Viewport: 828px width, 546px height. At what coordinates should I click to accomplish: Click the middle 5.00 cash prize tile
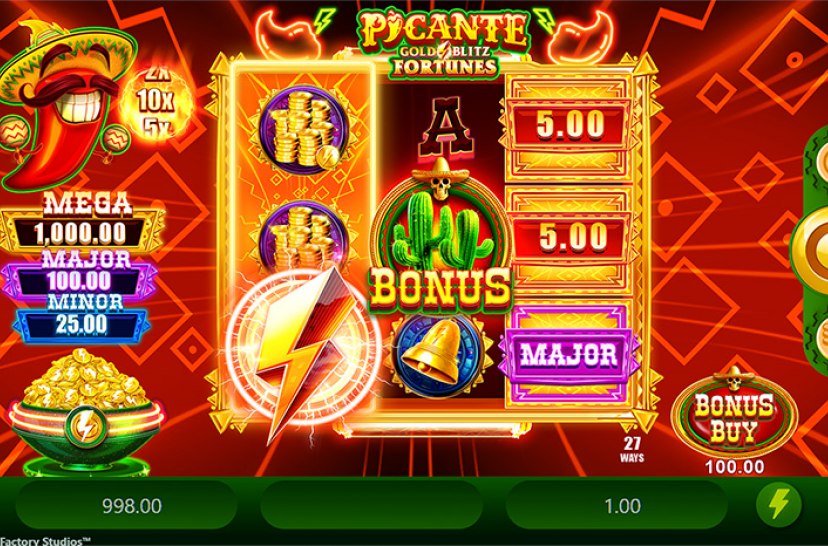coord(570,237)
